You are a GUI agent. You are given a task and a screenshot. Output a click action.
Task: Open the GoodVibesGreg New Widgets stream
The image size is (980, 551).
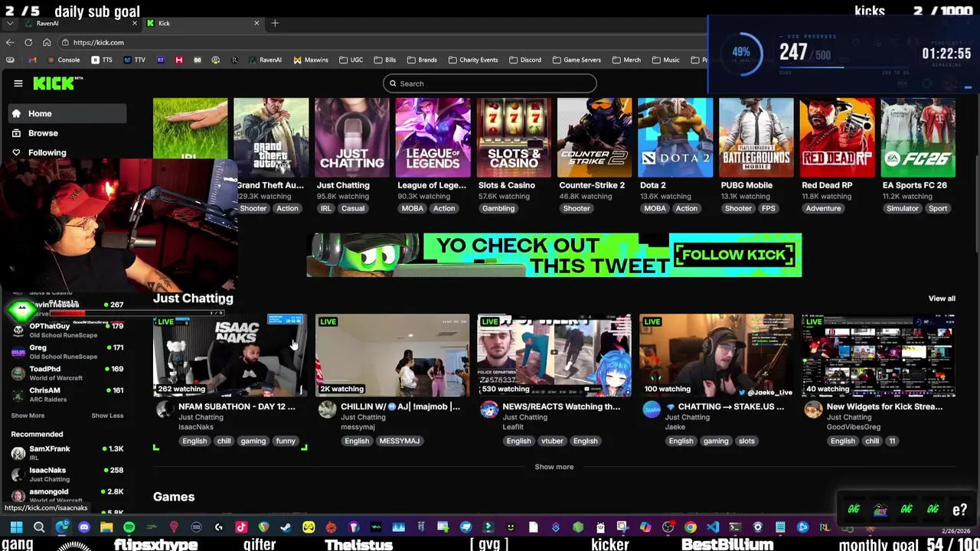[x=879, y=355]
